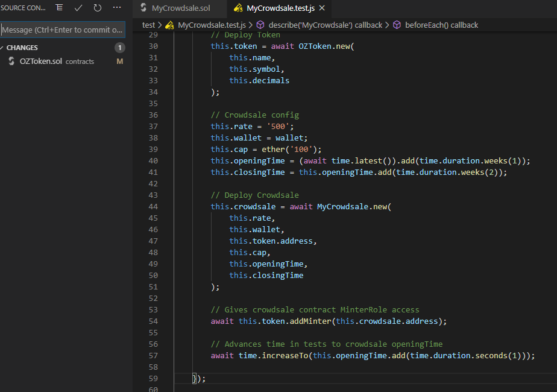
Task: Select the MyCrowdsale.test.js tab
Action: [x=280, y=8]
